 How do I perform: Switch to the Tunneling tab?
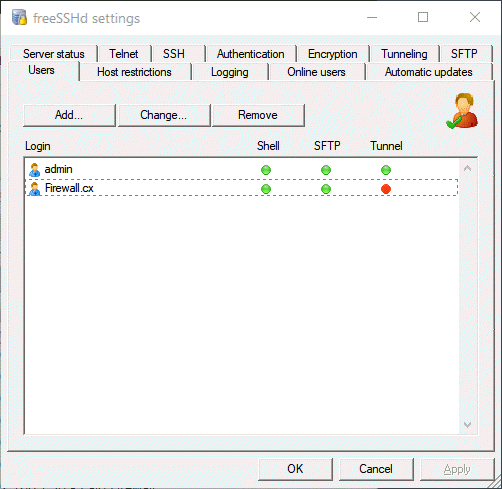tap(404, 54)
